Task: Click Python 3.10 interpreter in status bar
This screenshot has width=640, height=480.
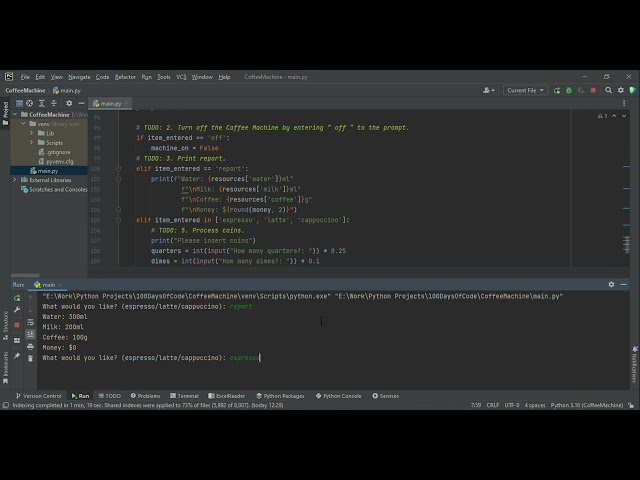Action: coord(587,405)
